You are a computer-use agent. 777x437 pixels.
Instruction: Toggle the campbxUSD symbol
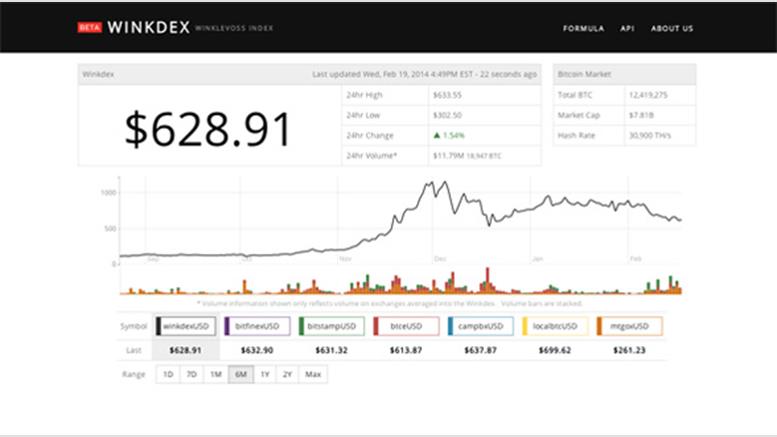point(481,326)
